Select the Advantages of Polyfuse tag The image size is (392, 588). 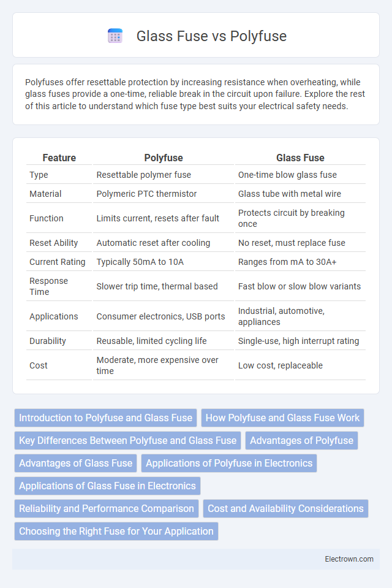(x=302, y=440)
